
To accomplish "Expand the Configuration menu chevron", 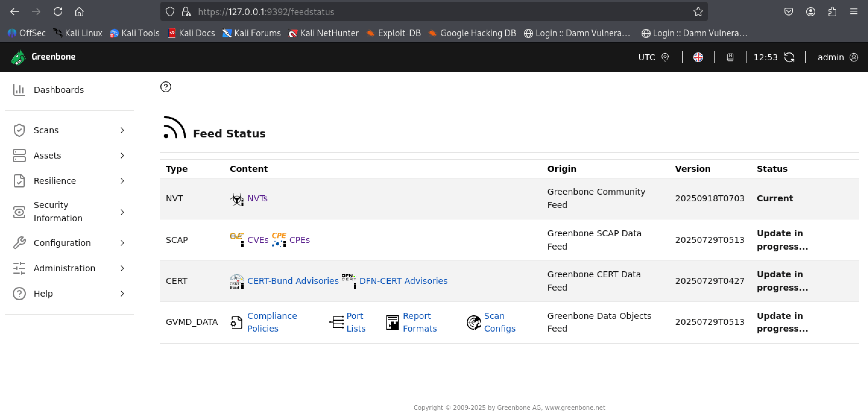I will click(122, 243).
